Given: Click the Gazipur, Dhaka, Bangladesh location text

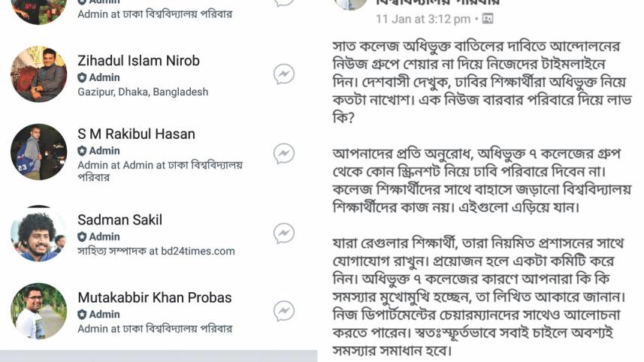Looking at the screenshot, I should (143, 92).
